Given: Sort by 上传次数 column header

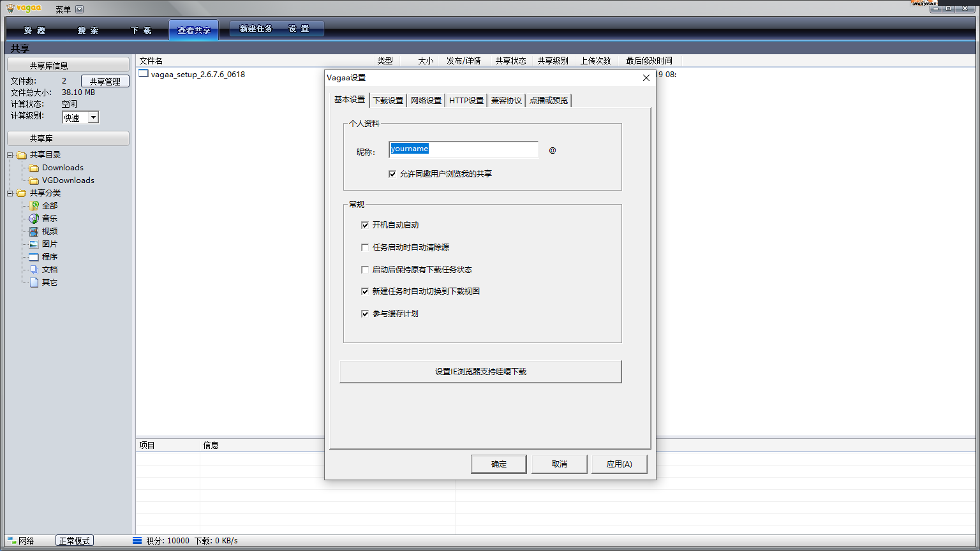Looking at the screenshot, I should click(x=596, y=61).
